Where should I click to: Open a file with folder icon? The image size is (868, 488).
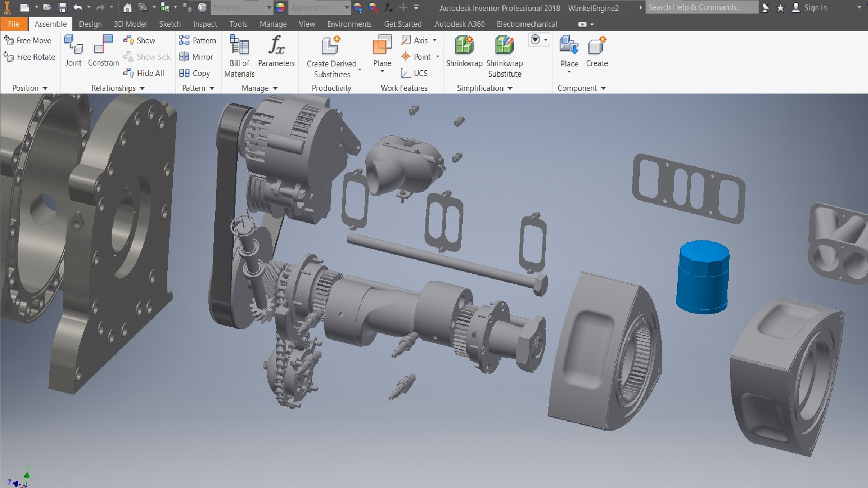coord(47,7)
